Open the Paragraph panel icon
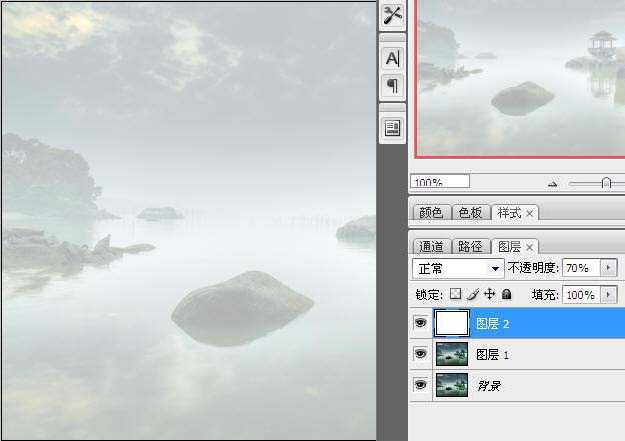625x441 pixels. tap(393, 86)
